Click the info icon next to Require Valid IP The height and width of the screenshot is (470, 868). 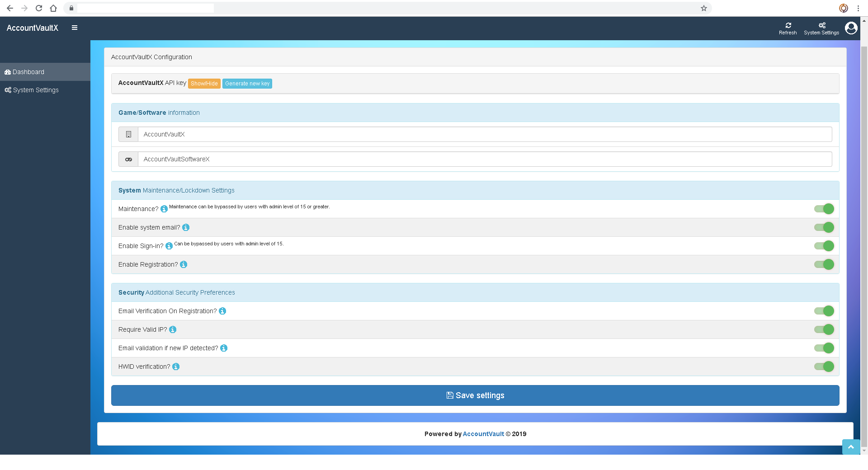[173, 329]
